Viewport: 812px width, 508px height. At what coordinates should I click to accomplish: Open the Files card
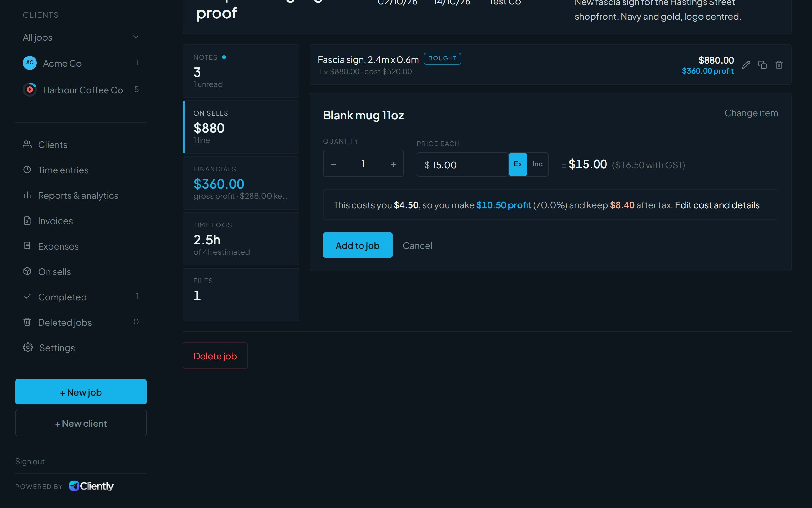[x=241, y=295]
